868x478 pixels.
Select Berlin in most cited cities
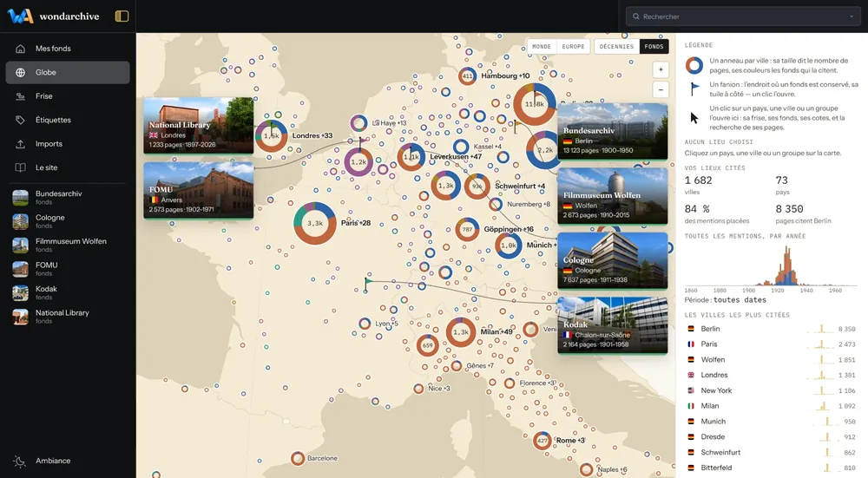771,329
